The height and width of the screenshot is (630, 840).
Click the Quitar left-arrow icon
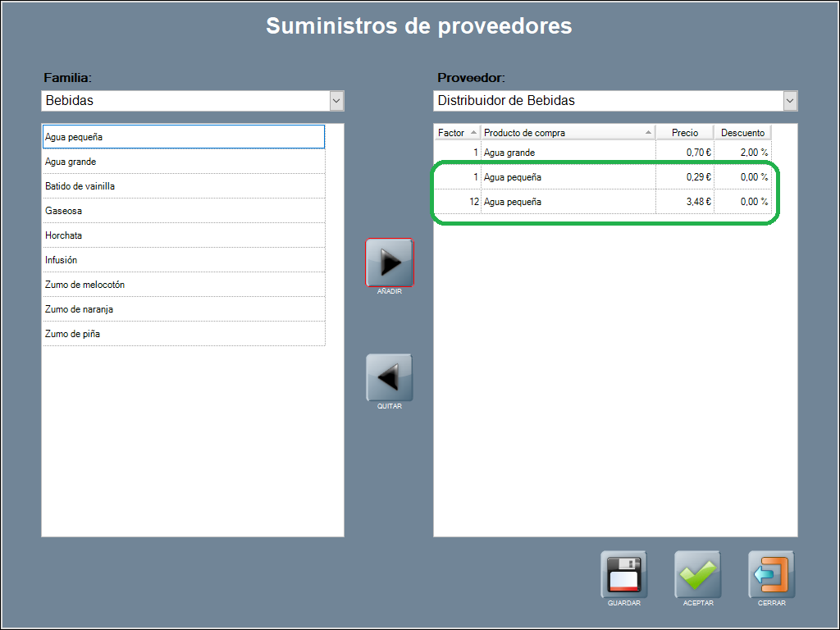(x=389, y=377)
